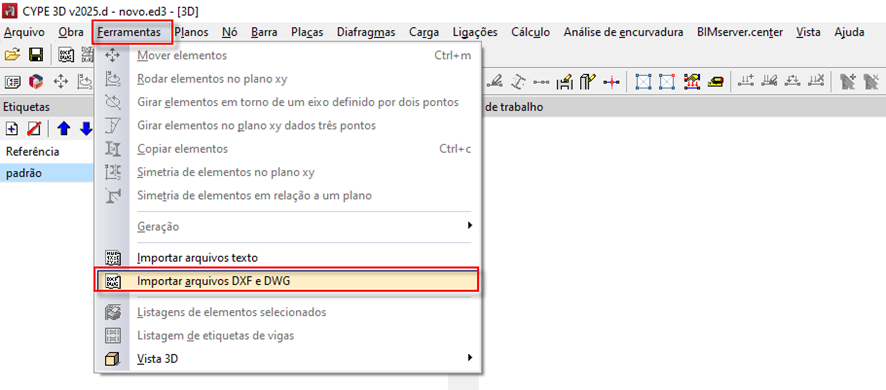Open the BIMserver.center menu
The image size is (886, 390).
coord(740,32)
